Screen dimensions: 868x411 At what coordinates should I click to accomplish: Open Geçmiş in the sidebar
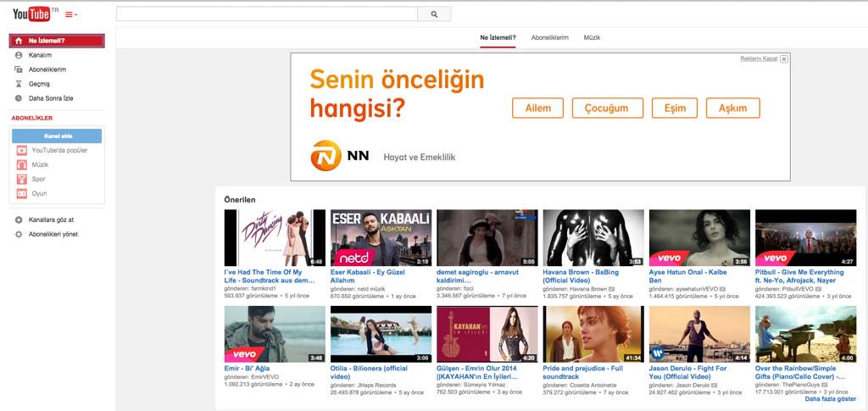(x=39, y=84)
